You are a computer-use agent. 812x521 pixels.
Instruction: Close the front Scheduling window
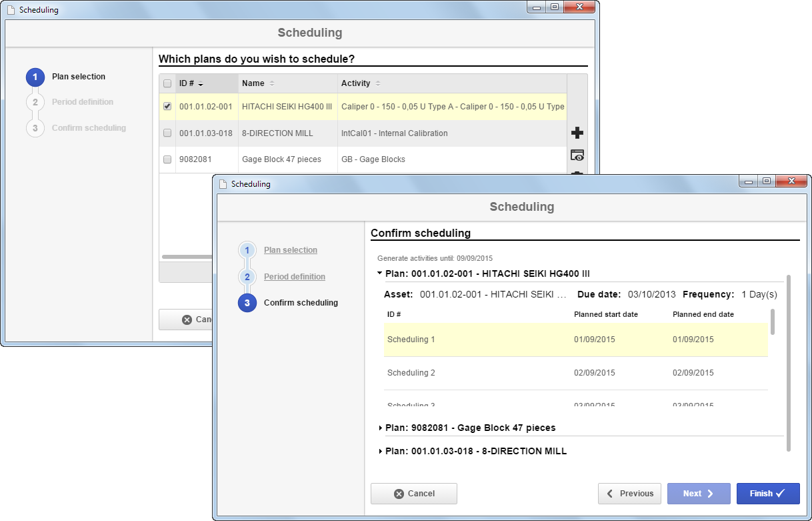click(x=791, y=181)
